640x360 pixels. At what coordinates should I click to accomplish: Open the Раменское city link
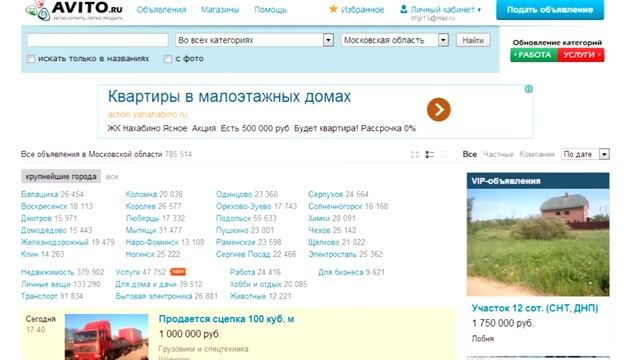point(236,242)
